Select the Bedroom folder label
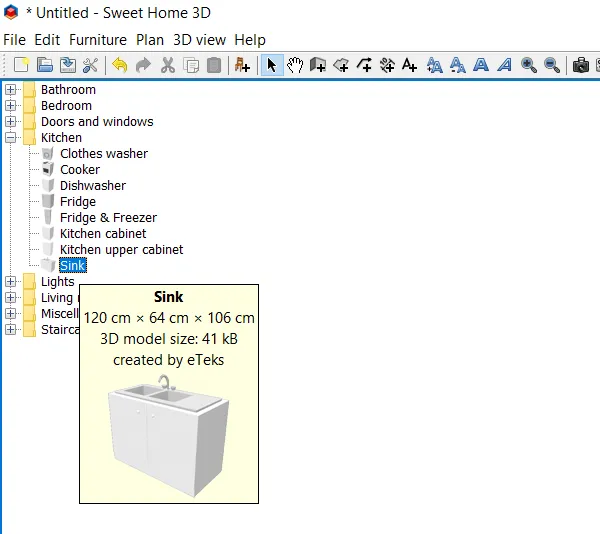 (x=67, y=106)
